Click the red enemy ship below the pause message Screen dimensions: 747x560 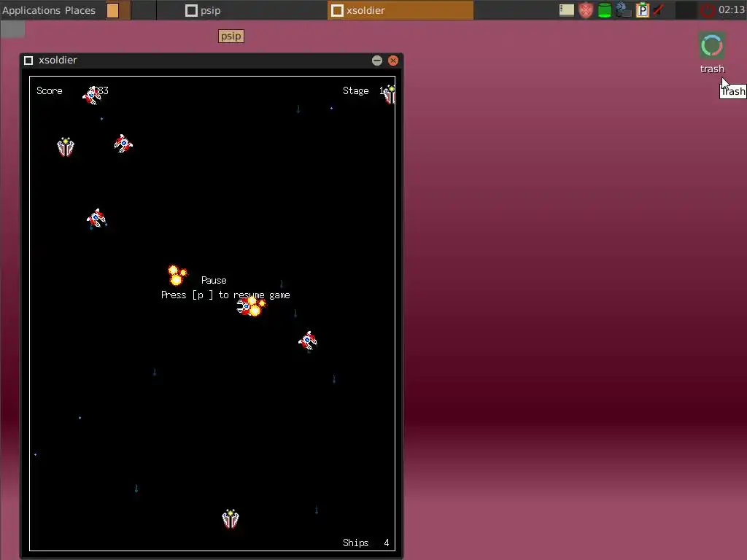(x=308, y=341)
